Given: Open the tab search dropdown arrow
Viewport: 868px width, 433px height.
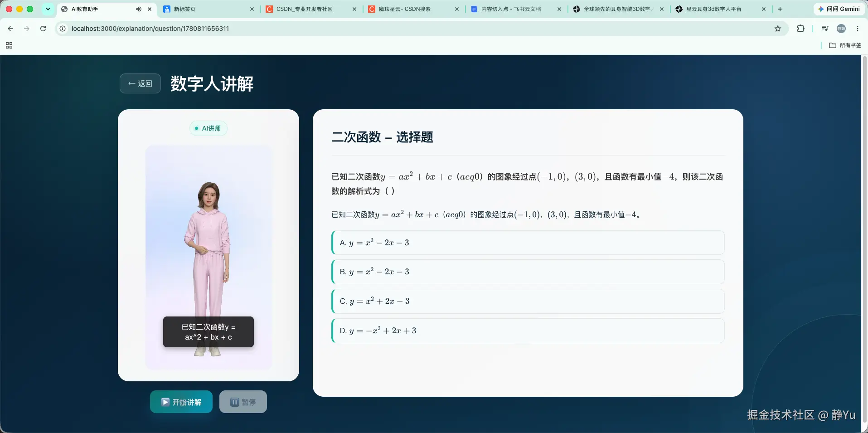Looking at the screenshot, I should (48, 9).
